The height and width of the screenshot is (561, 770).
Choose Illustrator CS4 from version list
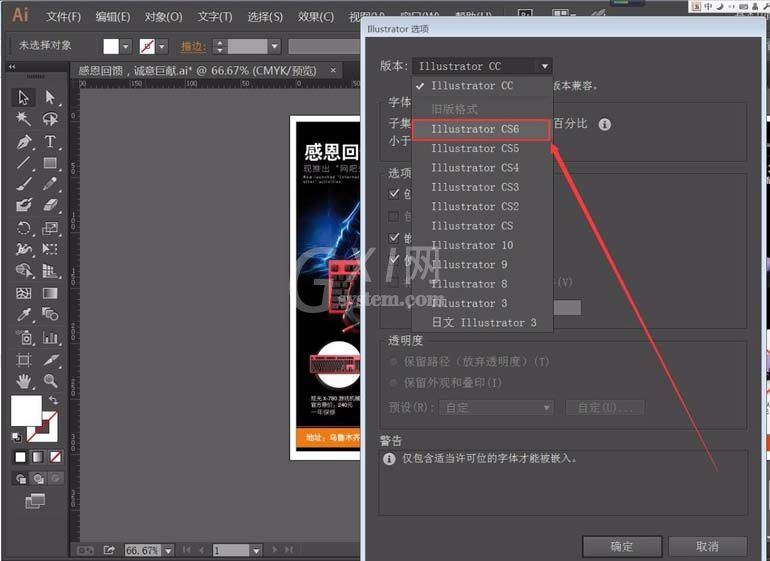[x=482, y=168]
